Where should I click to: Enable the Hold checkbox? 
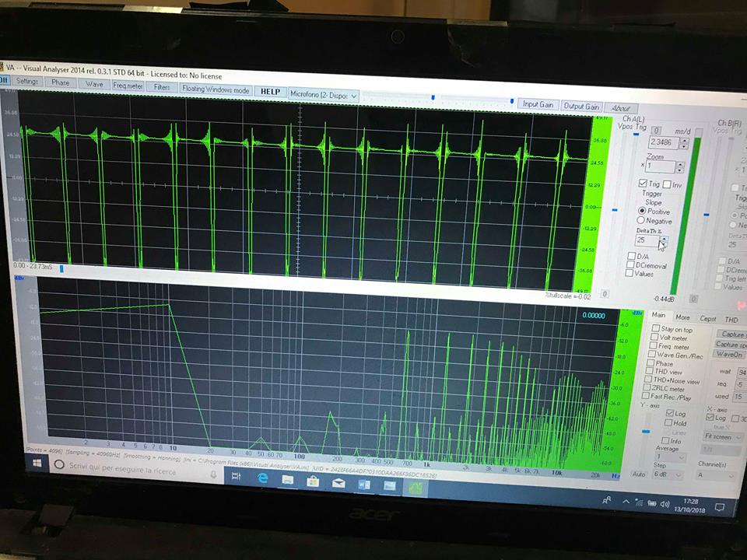[668, 422]
